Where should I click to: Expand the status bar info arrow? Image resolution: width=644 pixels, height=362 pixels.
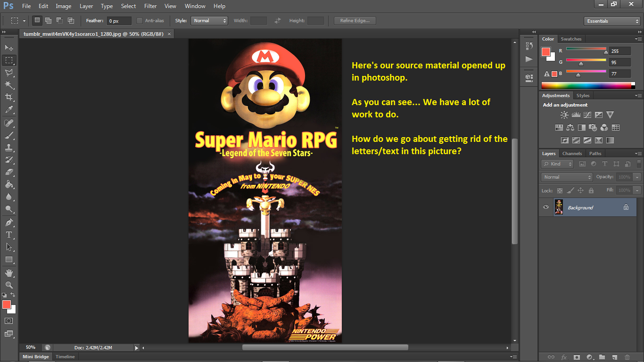click(x=137, y=348)
